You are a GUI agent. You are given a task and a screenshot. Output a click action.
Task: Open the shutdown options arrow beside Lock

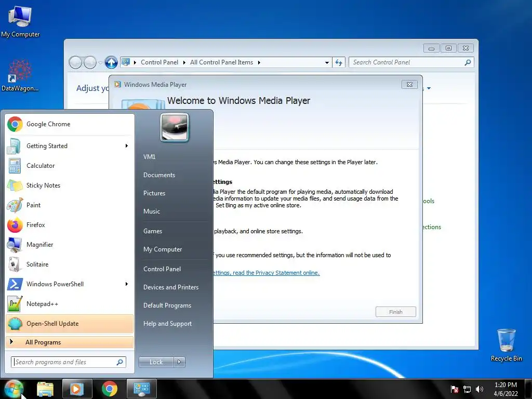pos(179,362)
